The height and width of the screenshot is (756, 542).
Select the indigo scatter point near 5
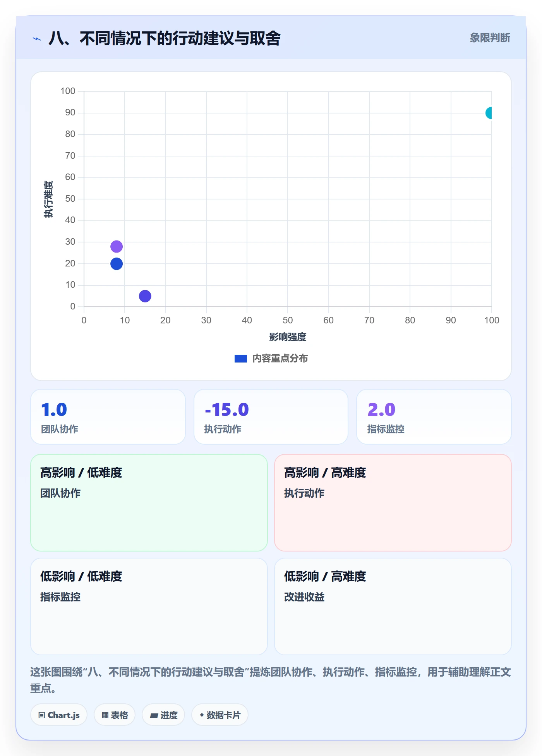tap(145, 296)
